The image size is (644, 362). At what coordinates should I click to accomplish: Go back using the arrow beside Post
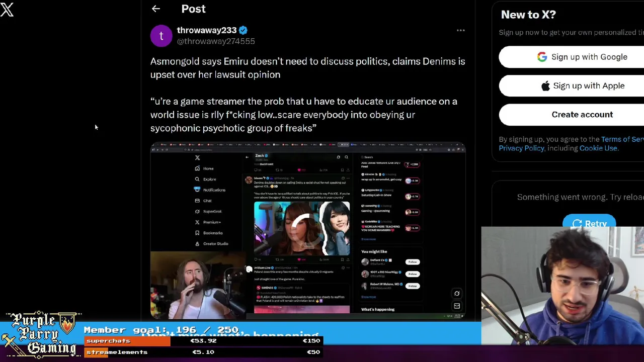[156, 9]
